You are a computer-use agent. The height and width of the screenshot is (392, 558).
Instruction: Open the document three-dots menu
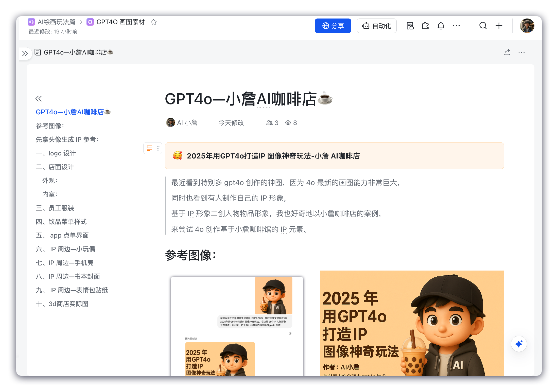point(521,52)
